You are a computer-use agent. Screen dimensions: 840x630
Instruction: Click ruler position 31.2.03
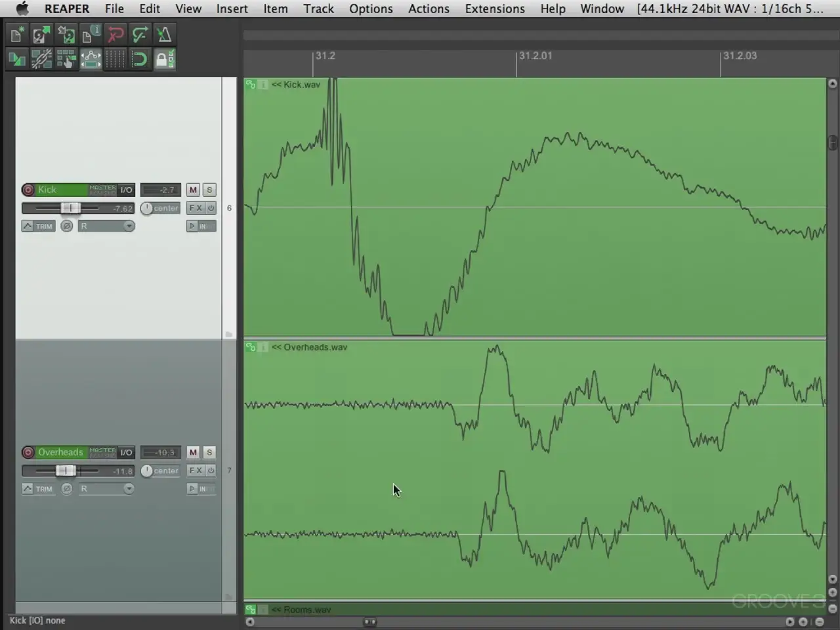tap(740, 56)
